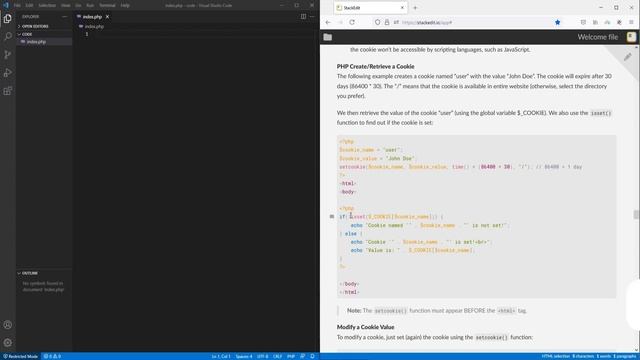Screen dimensions: 640x360
Task: Open Run and Debug view
Action: click(7, 73)
